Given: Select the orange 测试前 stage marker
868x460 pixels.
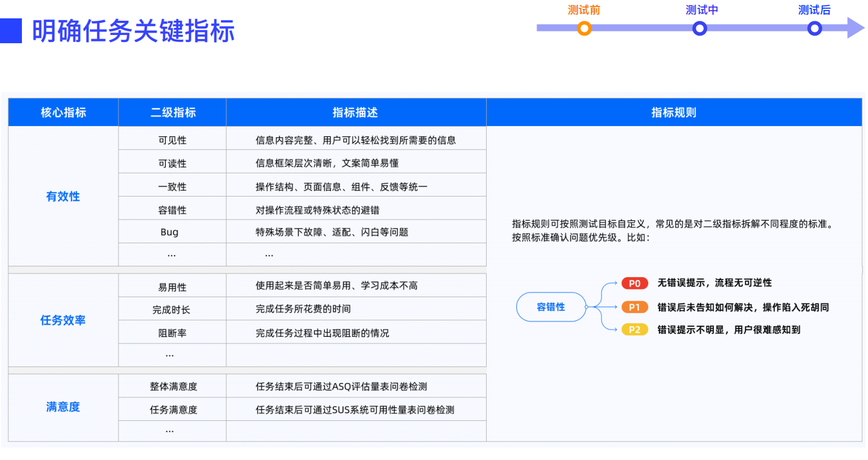Looking at the screenshot, I should coord(584,27).
